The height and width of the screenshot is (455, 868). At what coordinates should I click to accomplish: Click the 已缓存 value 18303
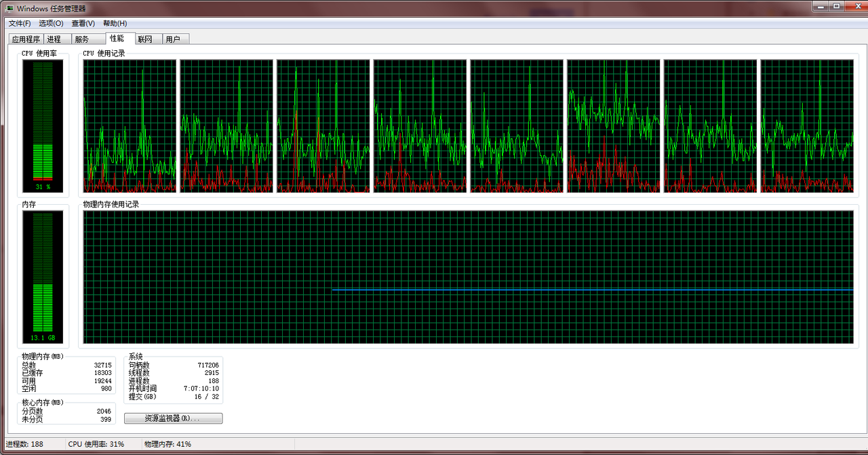click(102, 373)
